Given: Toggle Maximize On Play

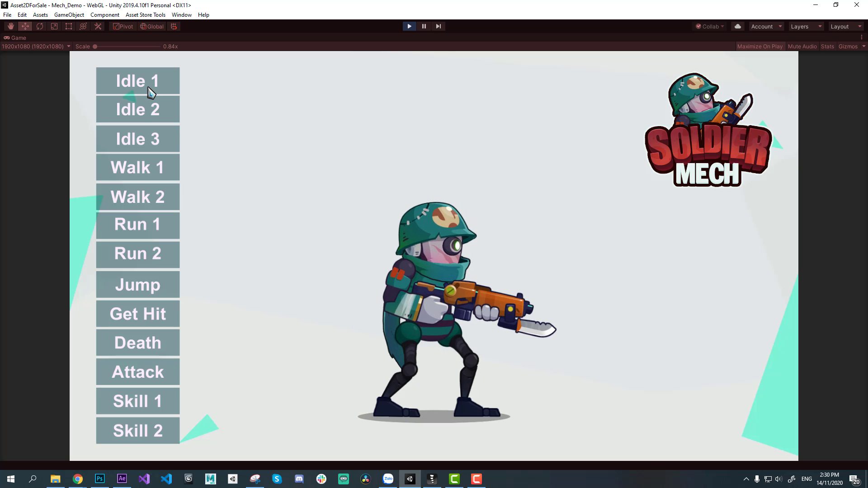Looking at the screenshot, I should point(760,46).
